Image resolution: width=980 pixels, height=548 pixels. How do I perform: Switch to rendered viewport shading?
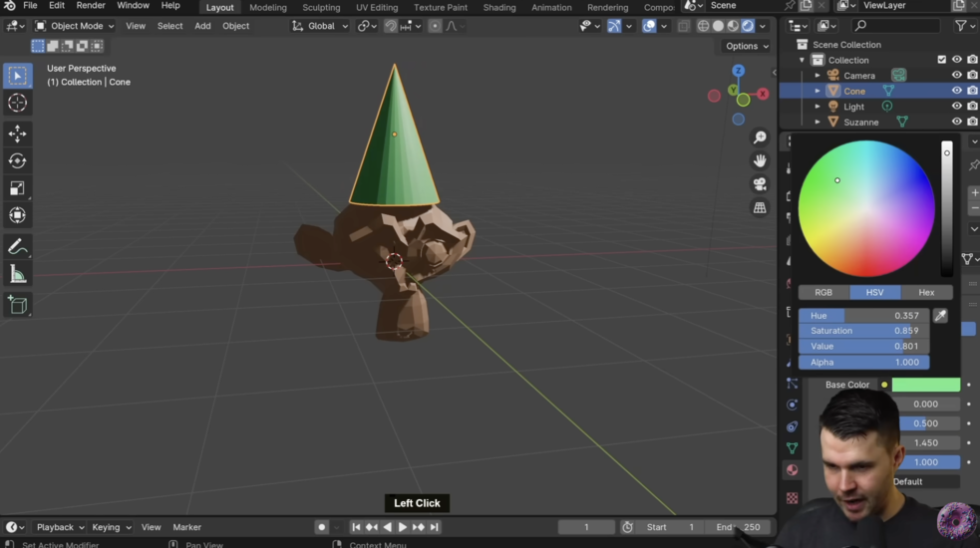pyautogui.click(x=748, y=26)
